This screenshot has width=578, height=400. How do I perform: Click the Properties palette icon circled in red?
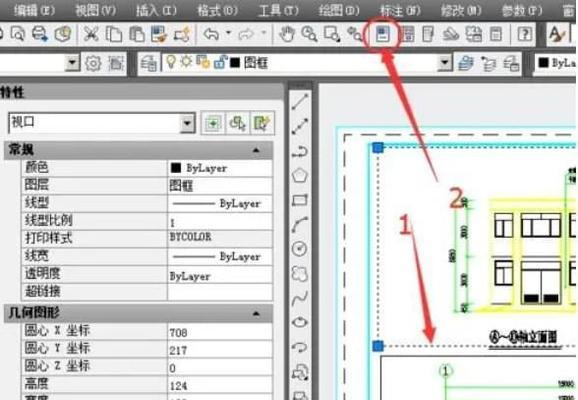(382, 34)
